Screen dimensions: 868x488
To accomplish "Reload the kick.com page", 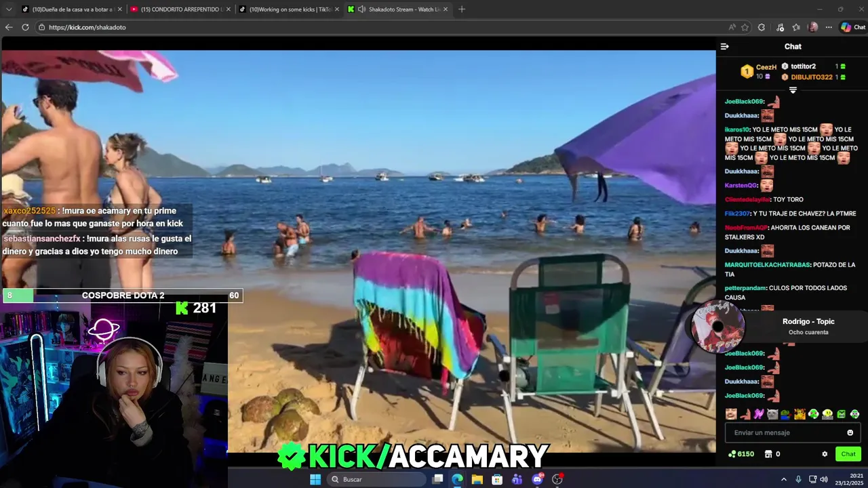I will click(25, 27).
